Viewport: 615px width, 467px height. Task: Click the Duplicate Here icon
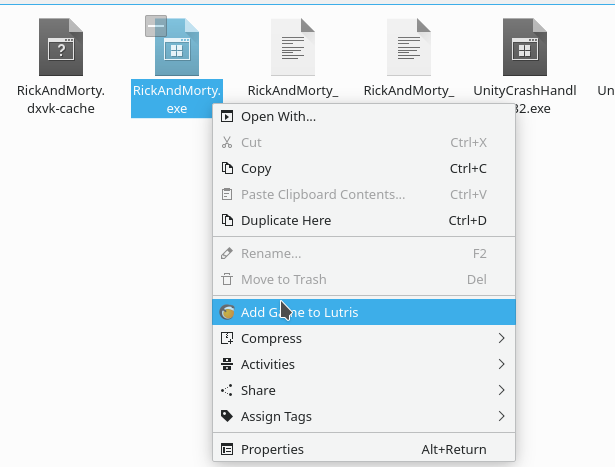point(227,220)
